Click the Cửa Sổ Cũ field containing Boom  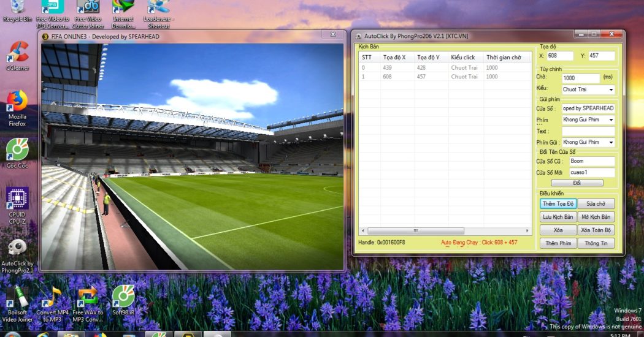(592, 161)
